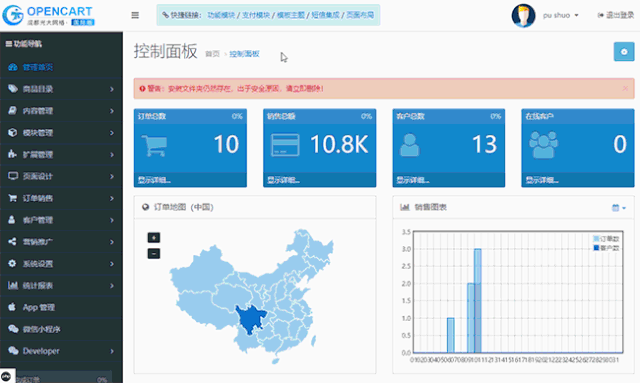Click the shopping cart icon in orders tile

[x=154, y=145]
